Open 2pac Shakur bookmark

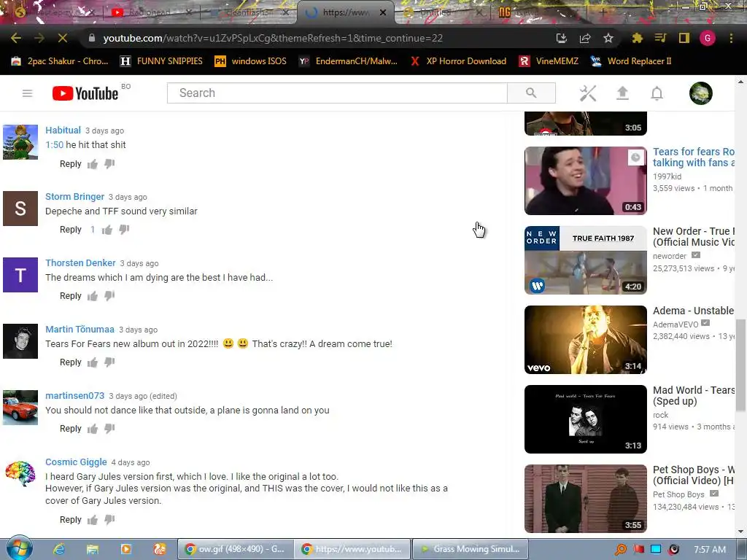pyautogui.click(x=60, y=61)
